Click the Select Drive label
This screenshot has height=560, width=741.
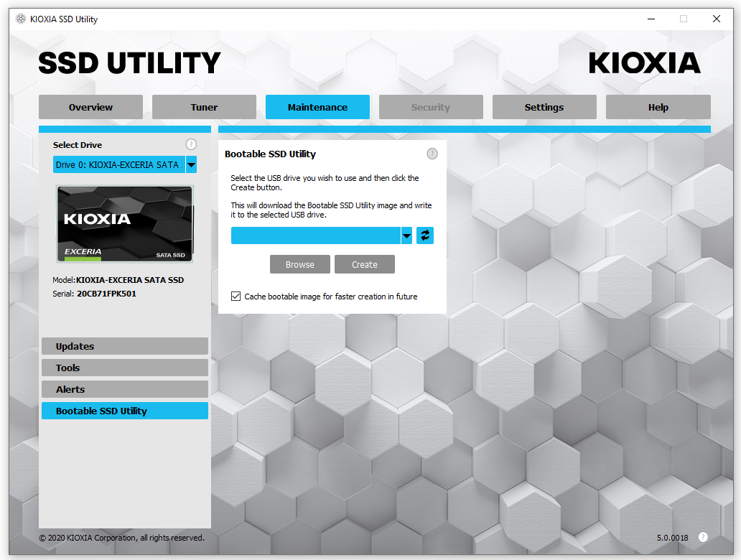(78, 145)
